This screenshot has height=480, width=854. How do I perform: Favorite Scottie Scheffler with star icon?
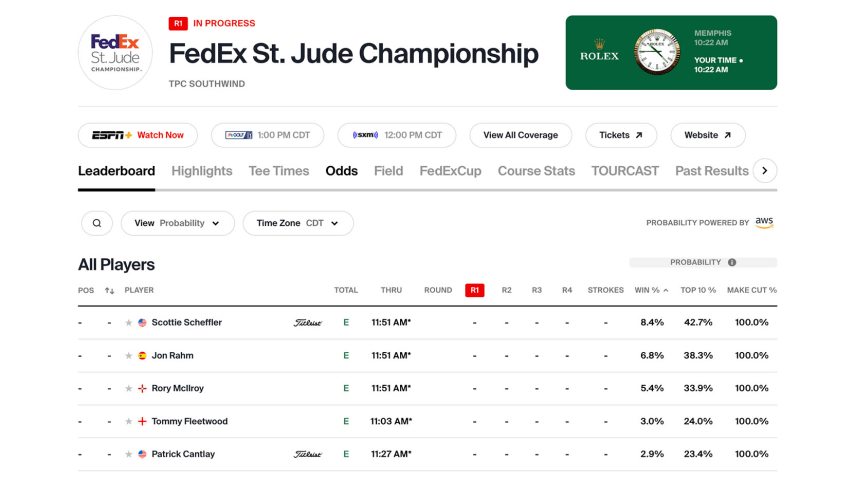point(129,323)
